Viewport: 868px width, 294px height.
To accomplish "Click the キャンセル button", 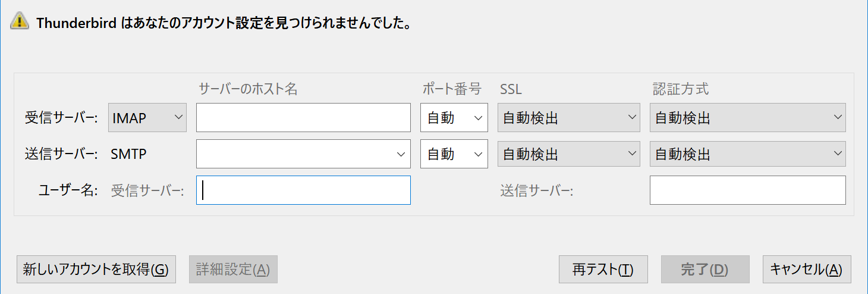I will 807,270.
